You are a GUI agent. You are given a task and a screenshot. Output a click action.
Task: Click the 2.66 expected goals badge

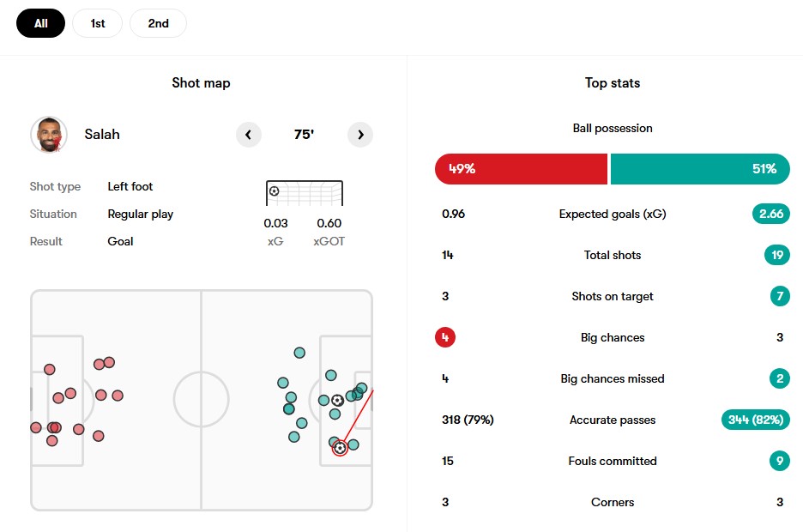point(770,214)
